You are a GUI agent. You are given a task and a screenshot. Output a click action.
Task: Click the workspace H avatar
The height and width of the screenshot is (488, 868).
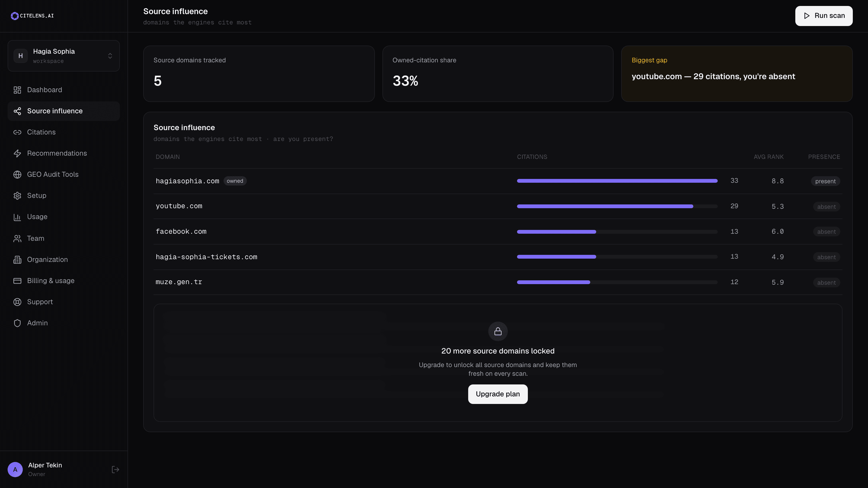[21, 56]
